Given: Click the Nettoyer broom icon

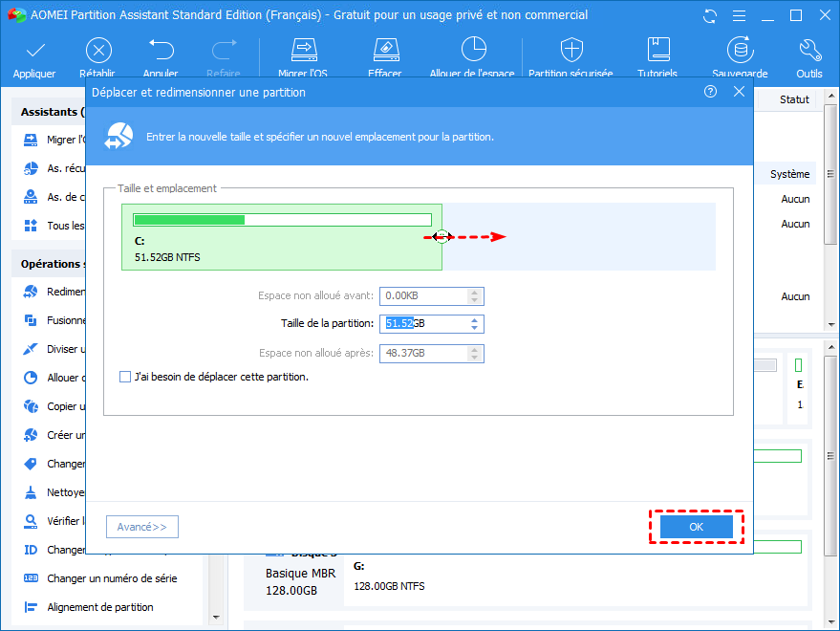Looking at the screenshot, I should (31, 492).
